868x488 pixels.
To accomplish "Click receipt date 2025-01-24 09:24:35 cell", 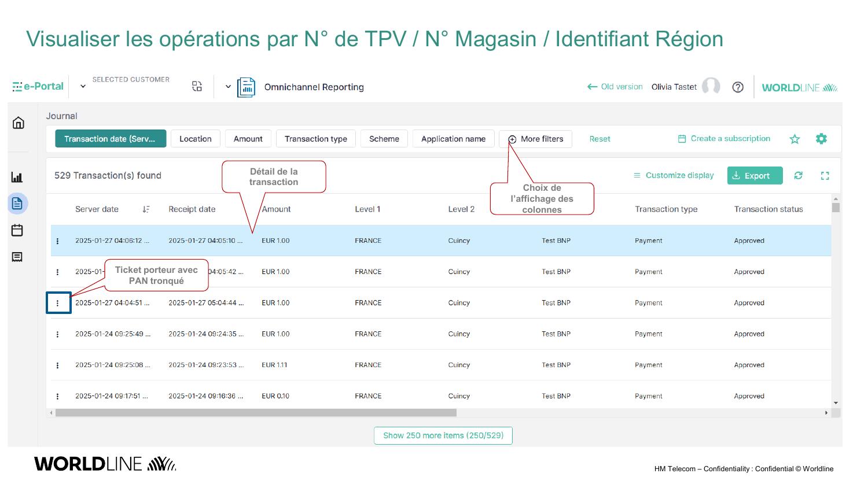I will 206,334.
